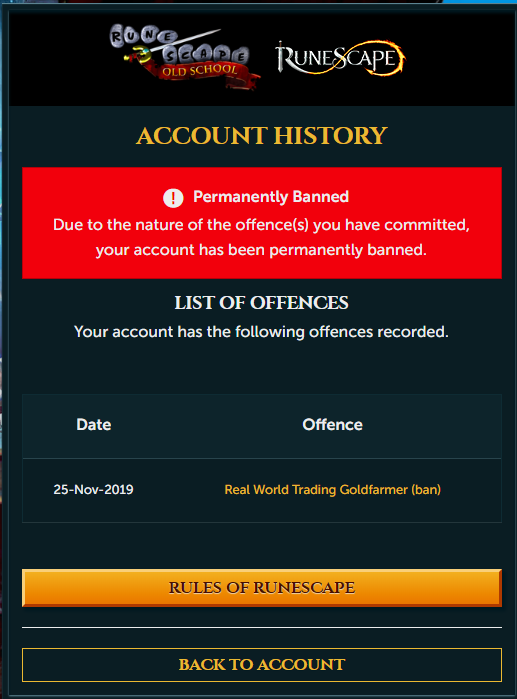The image size is (517, 699).
Task: Click the 25-Nov-2019 date cell
Action: click(93, 489)
